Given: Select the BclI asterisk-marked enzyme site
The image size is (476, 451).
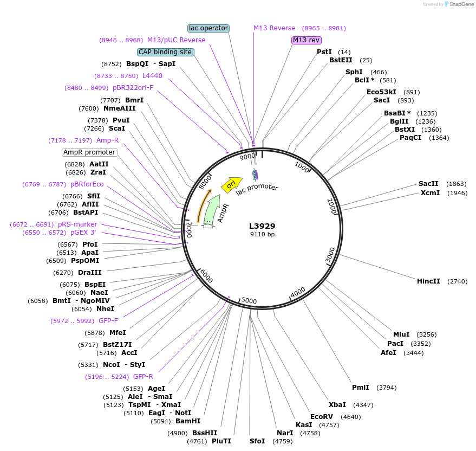Looking at the screenshot, I should tap(362, 80).
